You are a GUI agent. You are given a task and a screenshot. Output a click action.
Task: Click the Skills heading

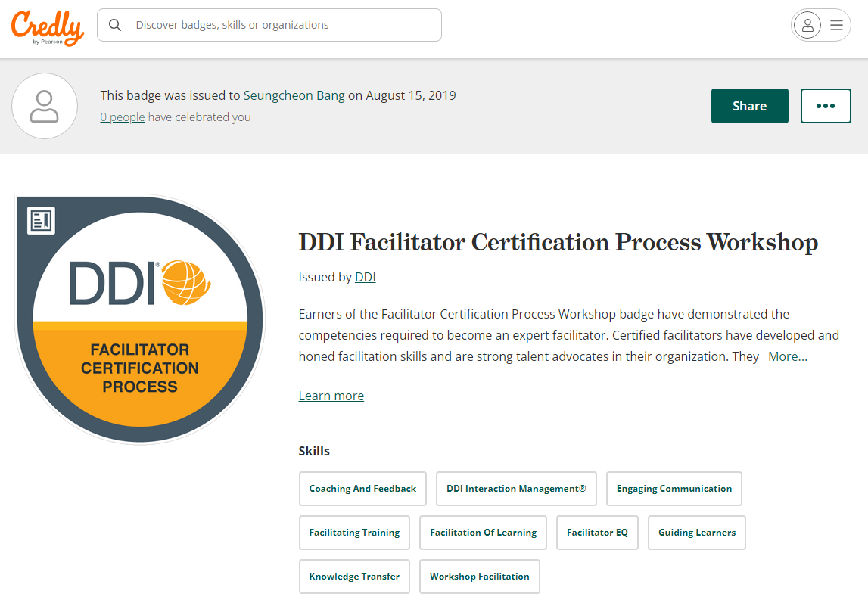(314, 451)
